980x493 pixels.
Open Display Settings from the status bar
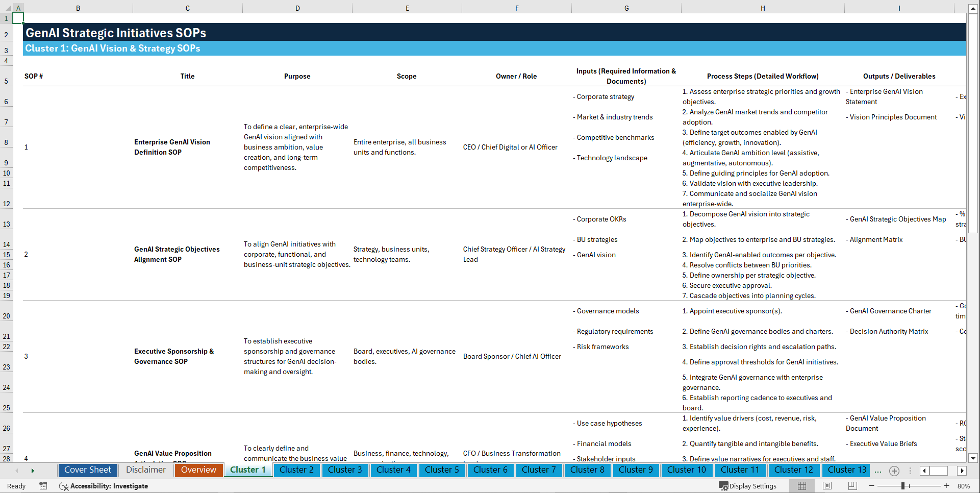click(x=748, y=486)
